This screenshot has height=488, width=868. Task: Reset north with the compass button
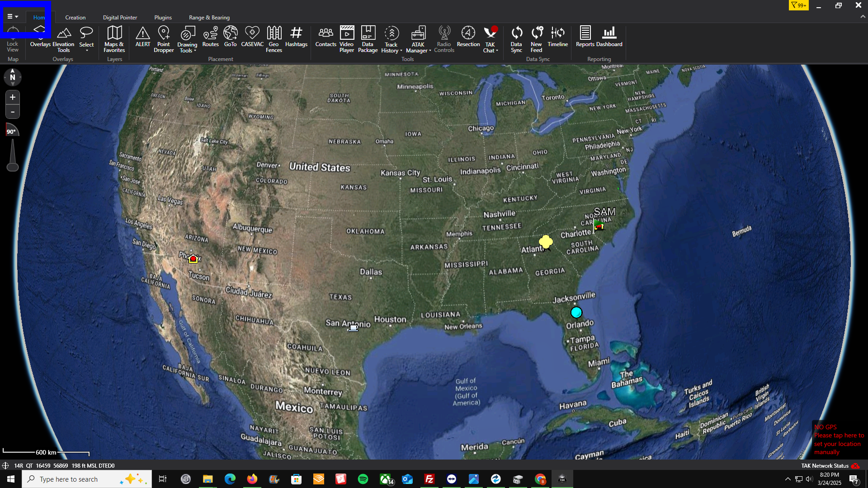[x=13, y=77]
